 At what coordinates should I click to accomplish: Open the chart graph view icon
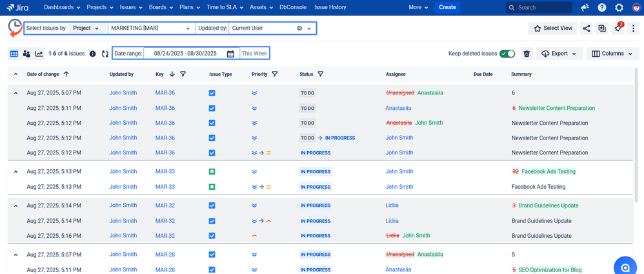(x=39, y=54)
